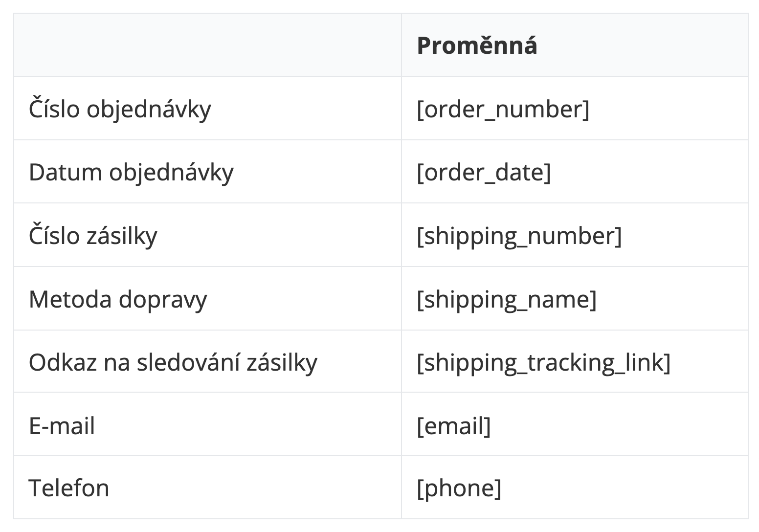Click the [email] variable text
Viewport: 759px width, 532px height.
tap(453, 425)
